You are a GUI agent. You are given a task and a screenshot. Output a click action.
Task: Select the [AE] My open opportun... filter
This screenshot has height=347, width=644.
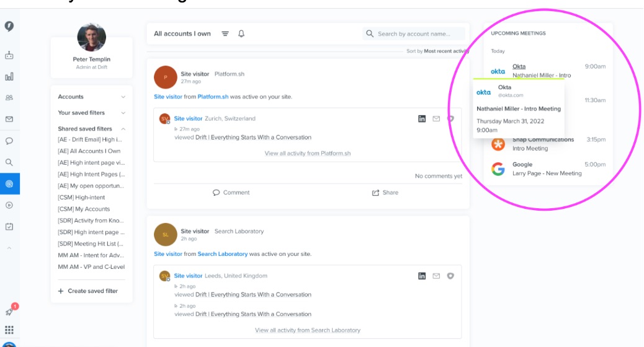91,186
